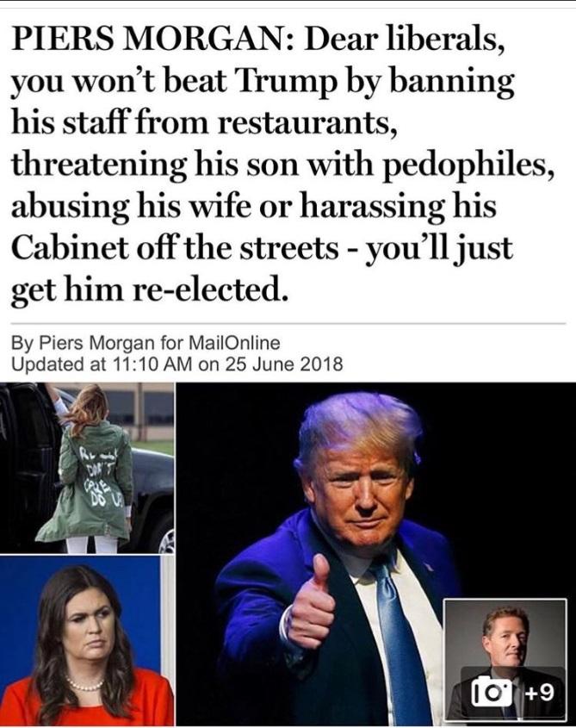
Task: Click the headline text 'PIERS MORGAN: Dear liberals'
Action: coord(257,39)
